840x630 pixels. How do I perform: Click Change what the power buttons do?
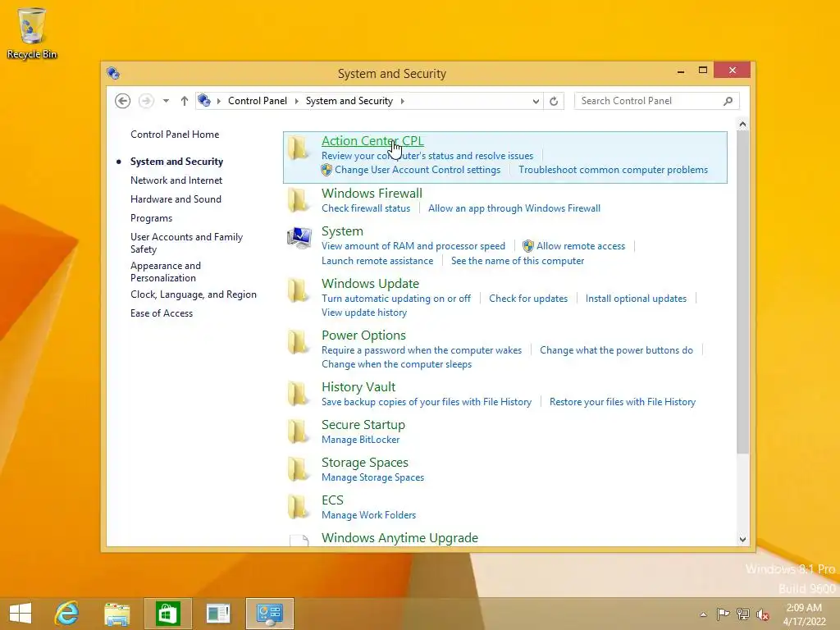pyautogui.click(x=616, y=350)
